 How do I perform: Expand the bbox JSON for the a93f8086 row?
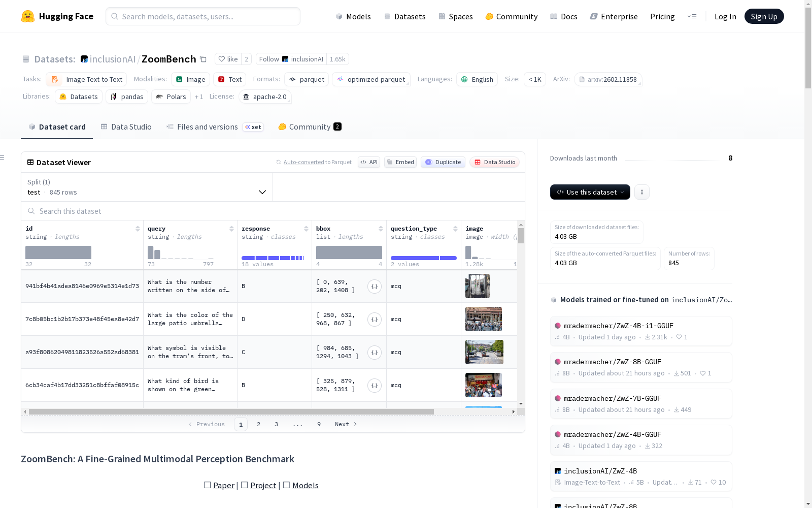point(375,353)
